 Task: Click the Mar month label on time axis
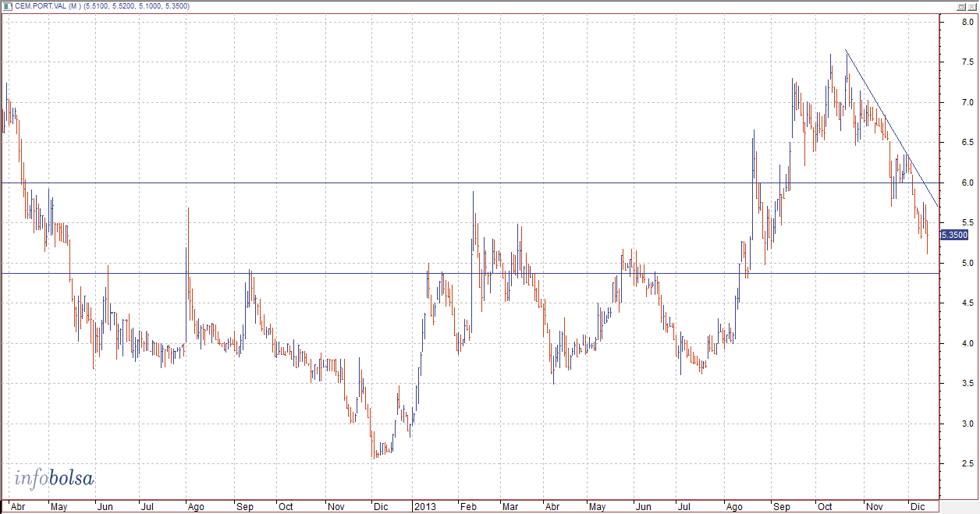tap(510, 507)
